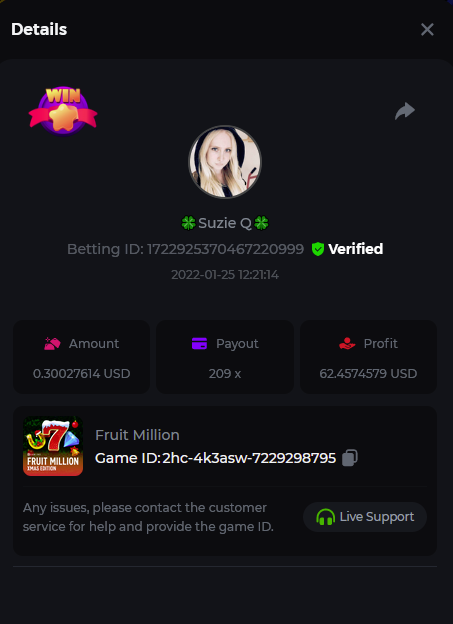
Task: Click the bet timestamp 2022-01-25
Action: [225, 275]
